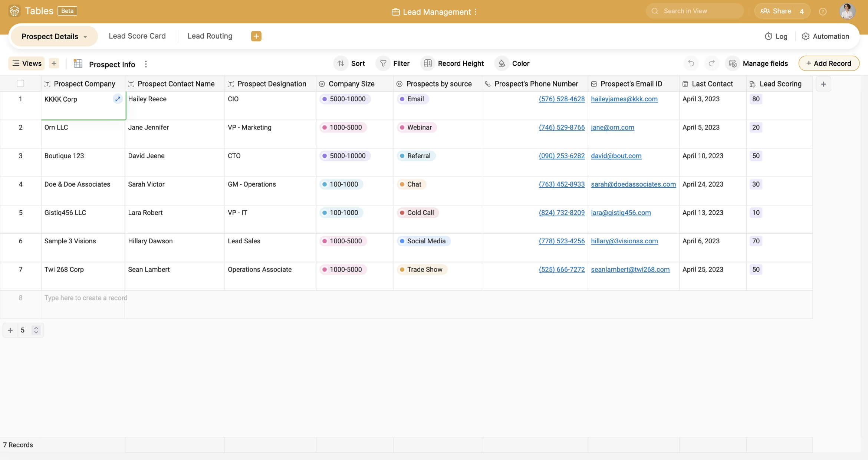Screen dimensions: 868x460
Task: Click the Search in View field
Action: point(694,11)
